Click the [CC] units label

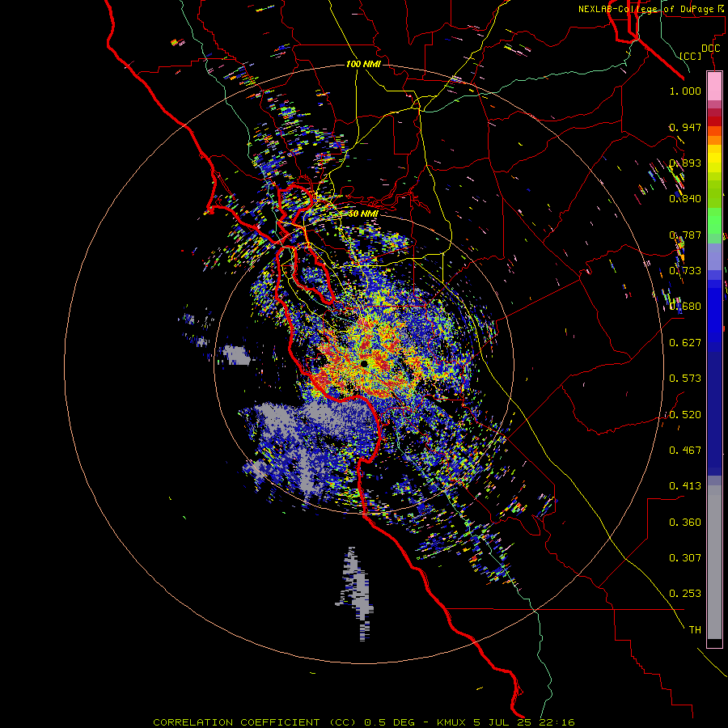[x=691, y=56]
